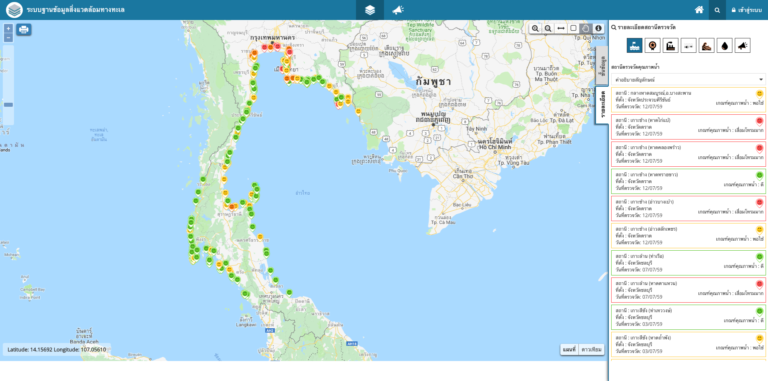
Task: Open the map layers icon in header
Action: tap(370, 10)
